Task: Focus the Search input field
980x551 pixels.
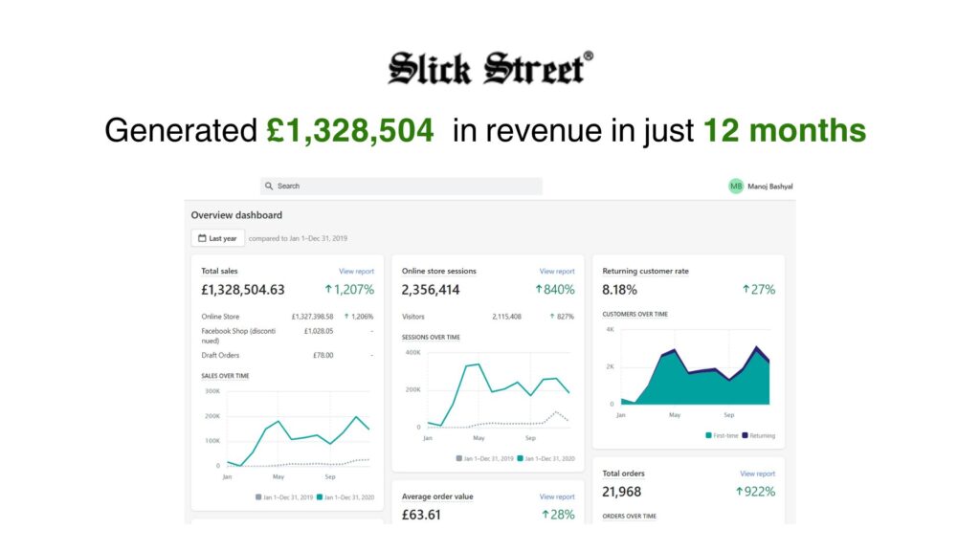Action: click(401, 187)
